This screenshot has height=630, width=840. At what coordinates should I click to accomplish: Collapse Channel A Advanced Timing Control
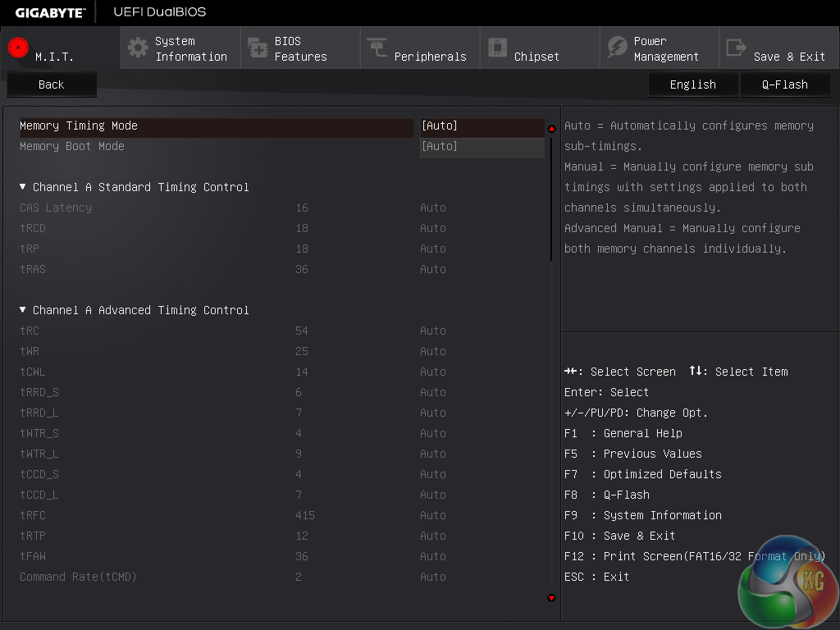coord(23,310)
